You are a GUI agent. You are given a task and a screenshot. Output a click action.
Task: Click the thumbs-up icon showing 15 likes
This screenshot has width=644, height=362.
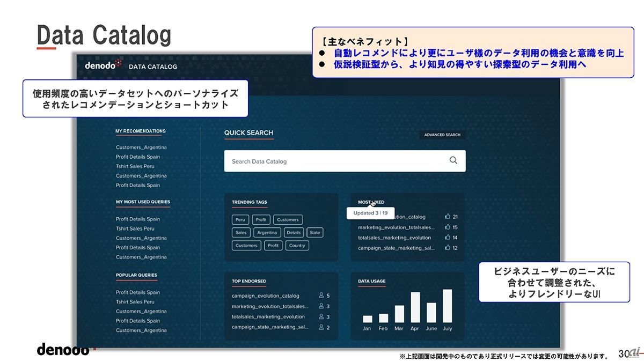click(448, 227)
